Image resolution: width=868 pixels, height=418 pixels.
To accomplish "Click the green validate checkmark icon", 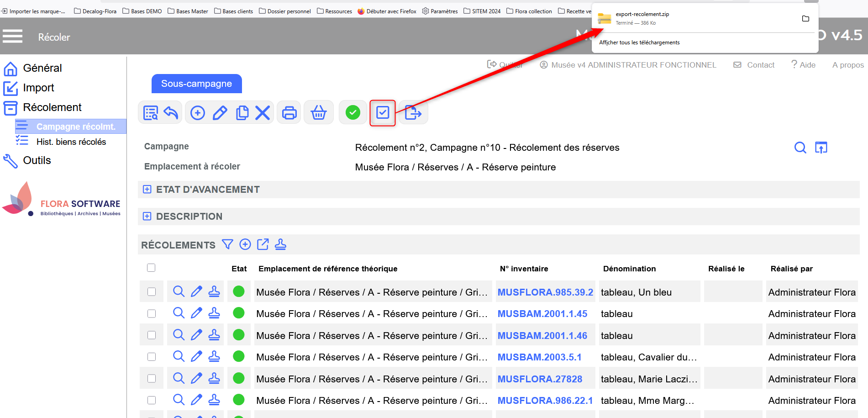I will tap(352, 112).
